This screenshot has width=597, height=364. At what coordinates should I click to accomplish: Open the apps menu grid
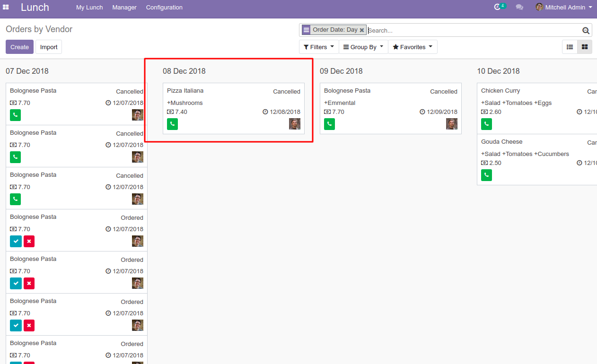pos(6,7)
